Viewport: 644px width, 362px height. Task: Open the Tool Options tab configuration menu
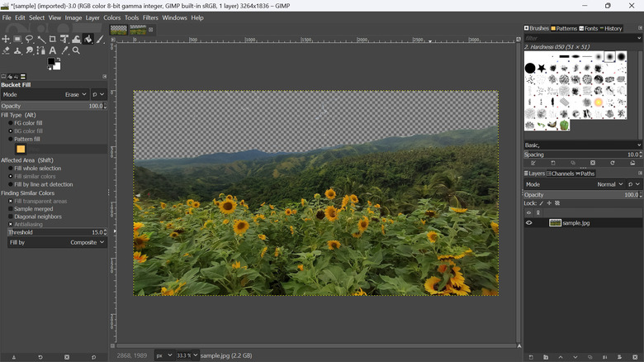tap(104, 77)
